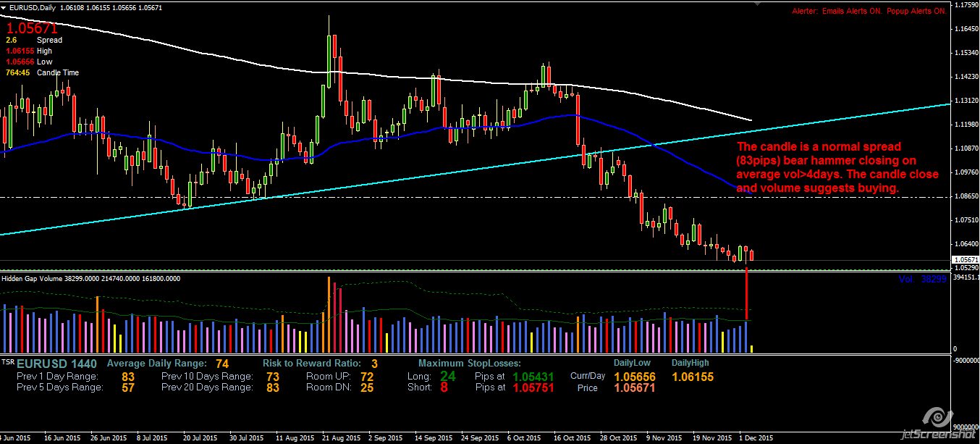Click the Prev 5 Days Range value 57

[128, 388]
